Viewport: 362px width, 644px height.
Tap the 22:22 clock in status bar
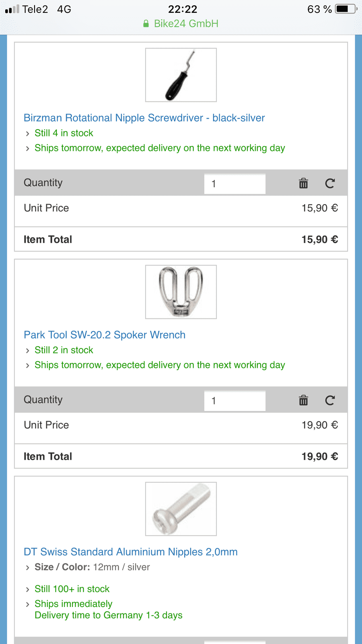183,9
